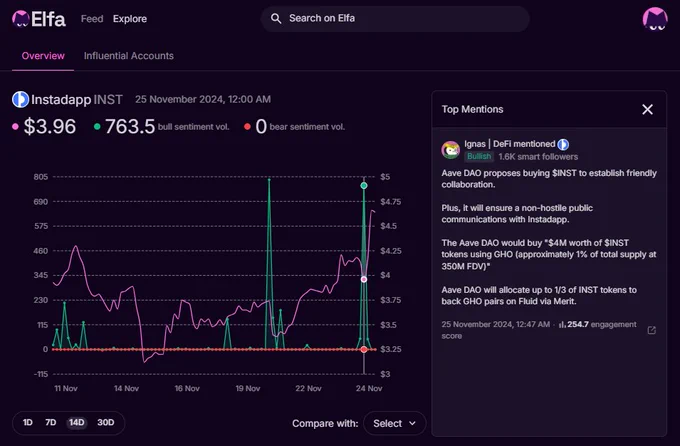Viewport: 680px width, 446px height.
Task: Click the chart date header 25 November 2024
Action: pos(203,99)
